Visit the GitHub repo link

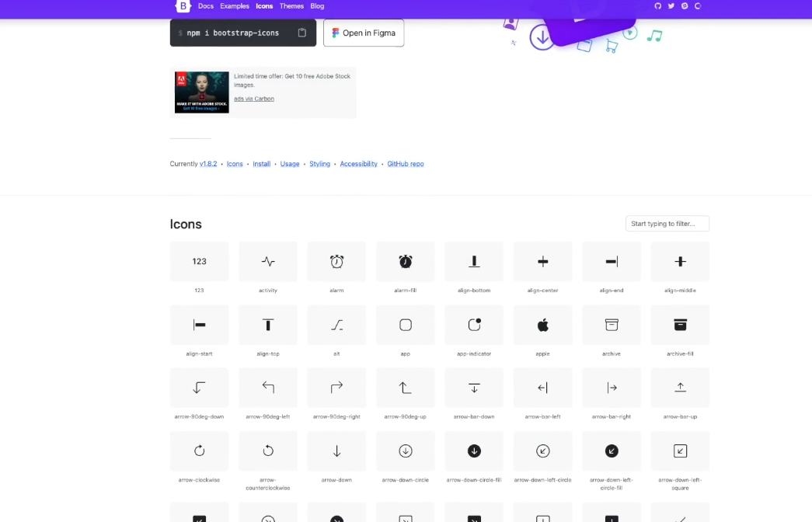click(406, 164)
